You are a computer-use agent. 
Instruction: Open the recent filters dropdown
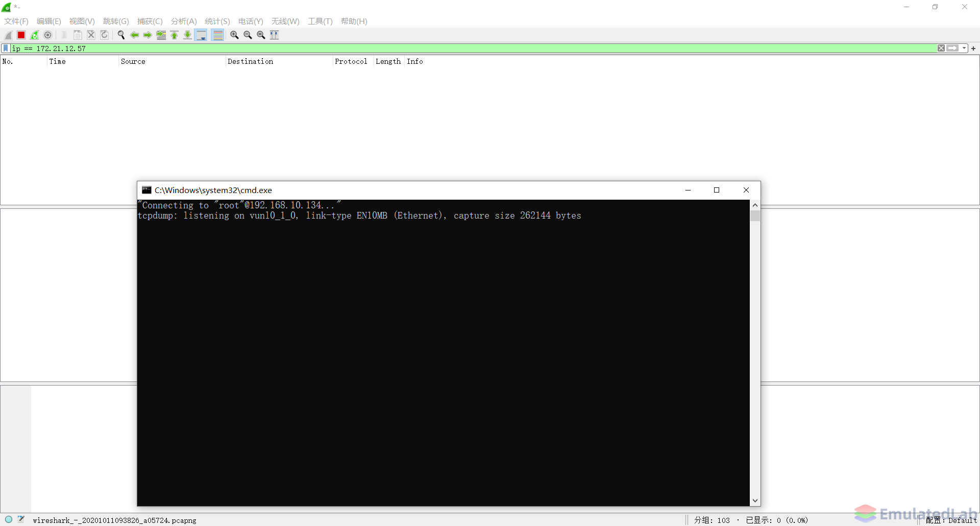pyautogui.click(x=964, y=48)
